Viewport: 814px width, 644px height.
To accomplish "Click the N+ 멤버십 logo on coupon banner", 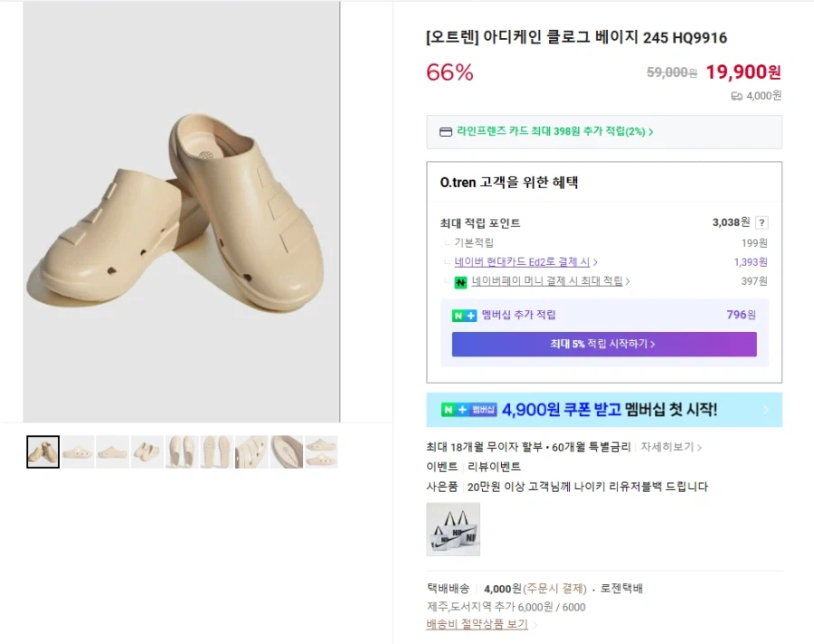I will click(469, 410).
